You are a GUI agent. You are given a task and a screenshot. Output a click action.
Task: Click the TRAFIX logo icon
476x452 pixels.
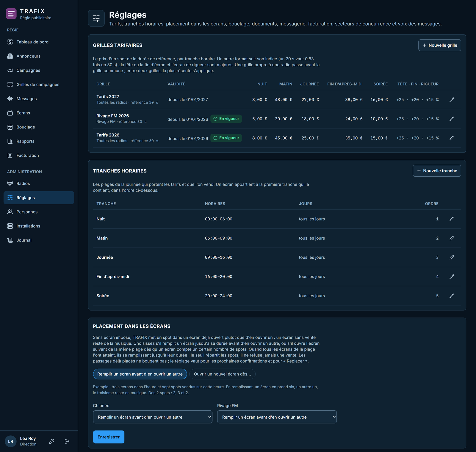[x=11, y=14]
